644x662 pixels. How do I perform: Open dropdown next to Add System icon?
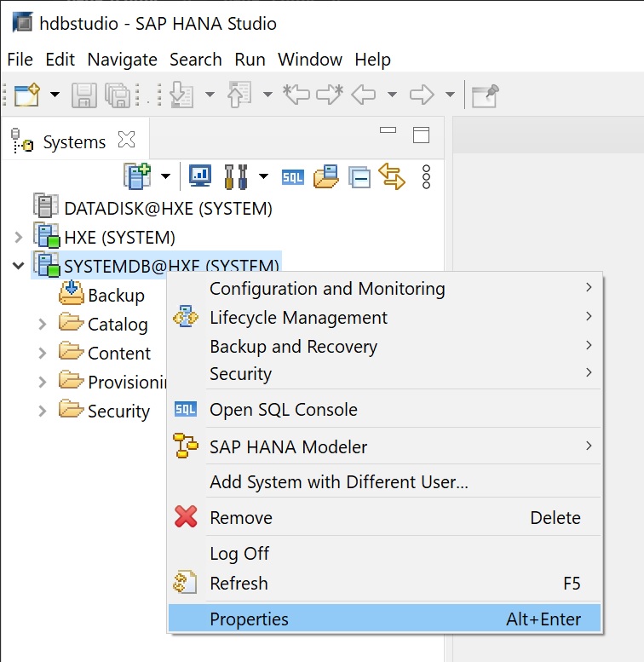165,177
